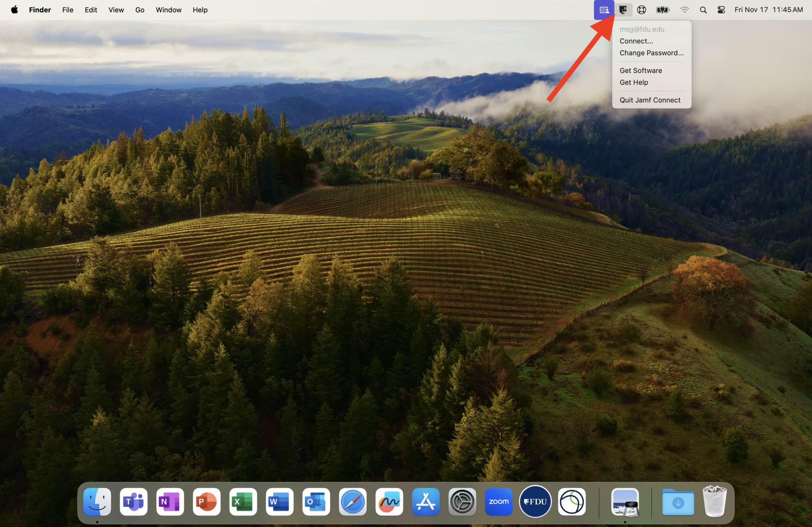This screenshot has width=812, height=527.
Task: Open Microsoft Word from the Dock
Action: (x=280, y=502)
